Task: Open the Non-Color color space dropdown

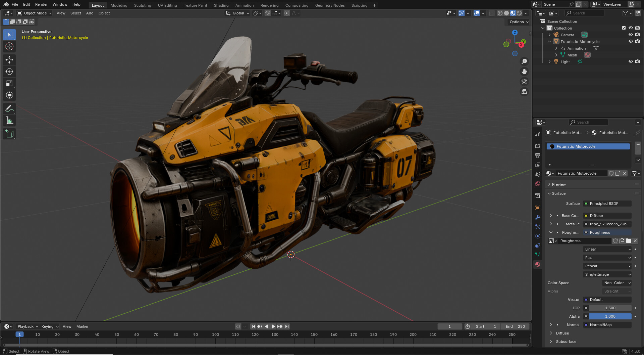Action: 617,283
